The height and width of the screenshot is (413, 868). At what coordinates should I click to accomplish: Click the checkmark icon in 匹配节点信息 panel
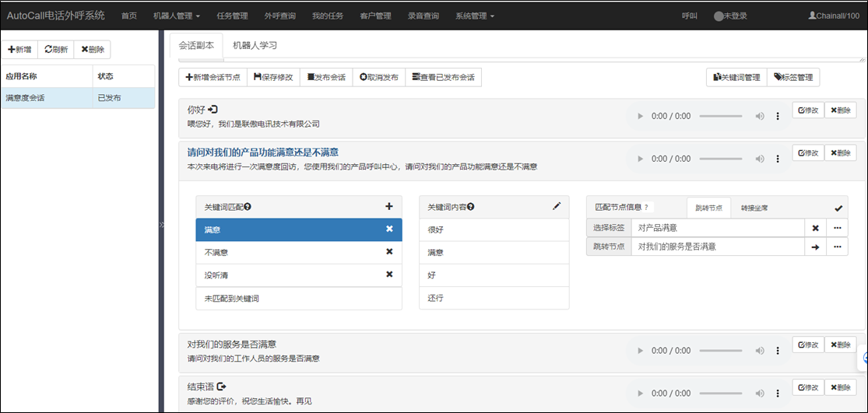pos(838,208)
